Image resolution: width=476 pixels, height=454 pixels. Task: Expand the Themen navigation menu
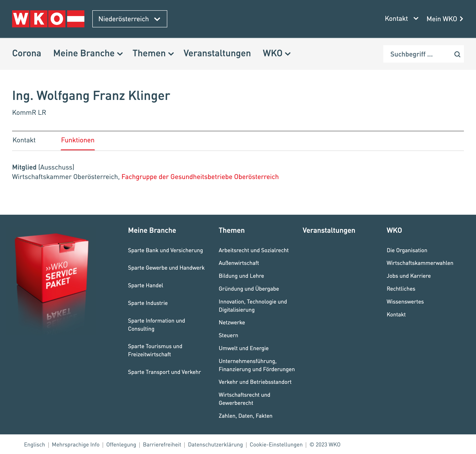click(x=153, y=53)
